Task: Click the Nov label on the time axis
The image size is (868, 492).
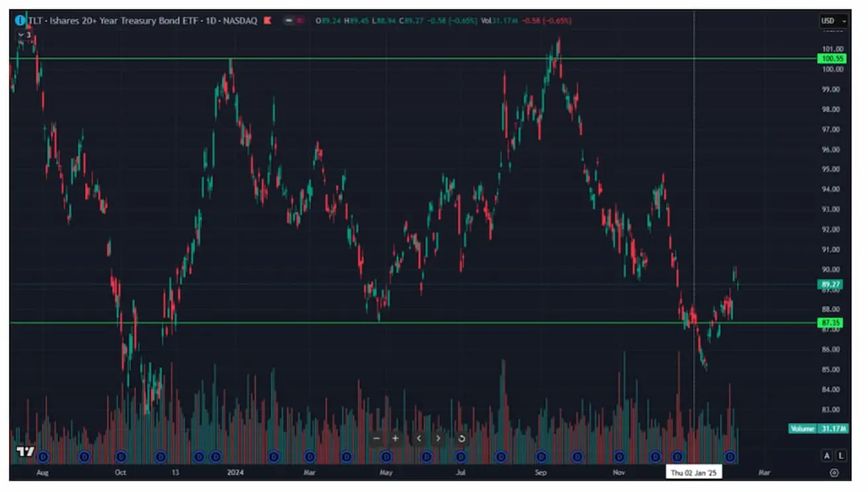Action: point(619,473)
